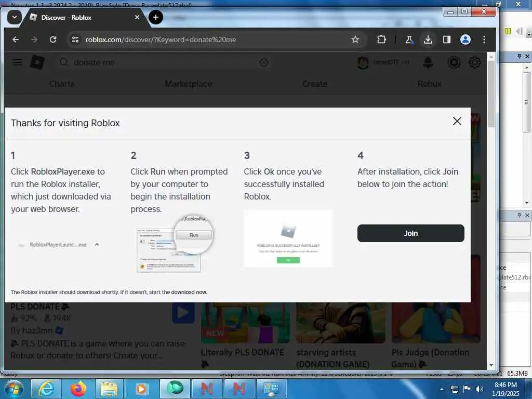The image size is (532, 399).
Task: Click the pause icon in background window
Action: pyautogui.click(x=508, y=31)
